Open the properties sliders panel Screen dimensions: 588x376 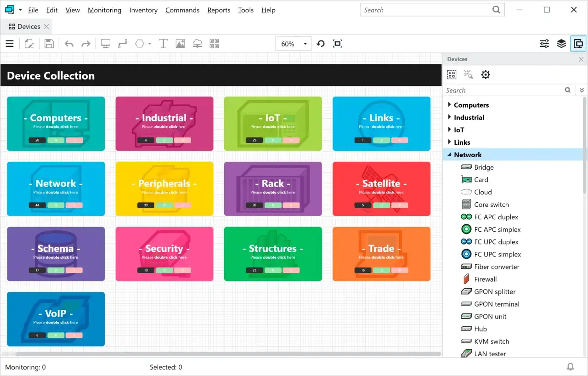point(544,44)
